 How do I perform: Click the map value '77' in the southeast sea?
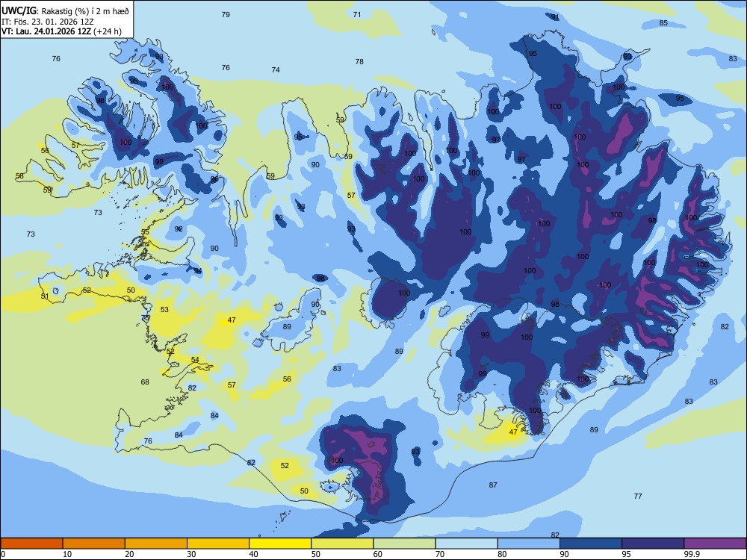[x=639, y=497]
